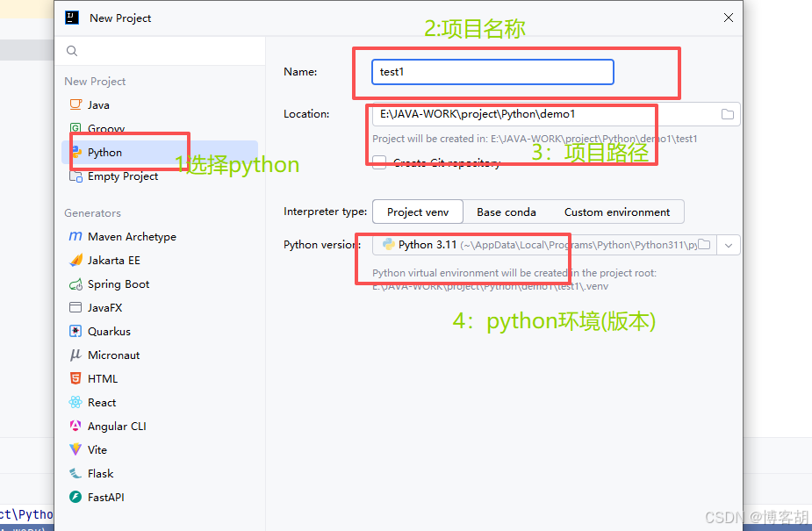
Task: Choose the HTML5 icon
Action: pyautogui.click(x=75, y=378)
